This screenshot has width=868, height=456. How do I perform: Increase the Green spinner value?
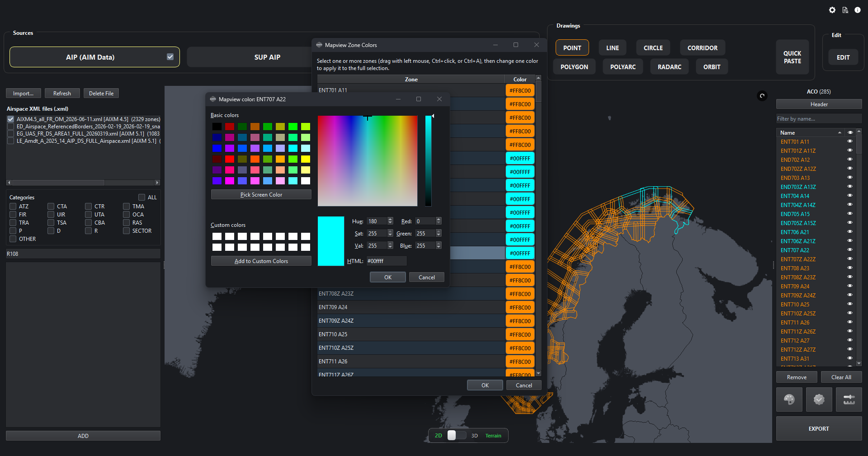coord(439,231)
